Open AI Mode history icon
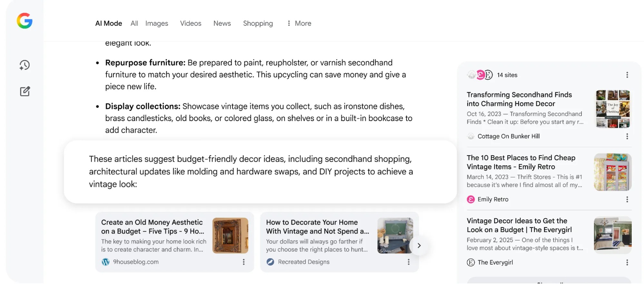Image resolution: width=644 pixels, height=284 pixels. click(24, 65)
